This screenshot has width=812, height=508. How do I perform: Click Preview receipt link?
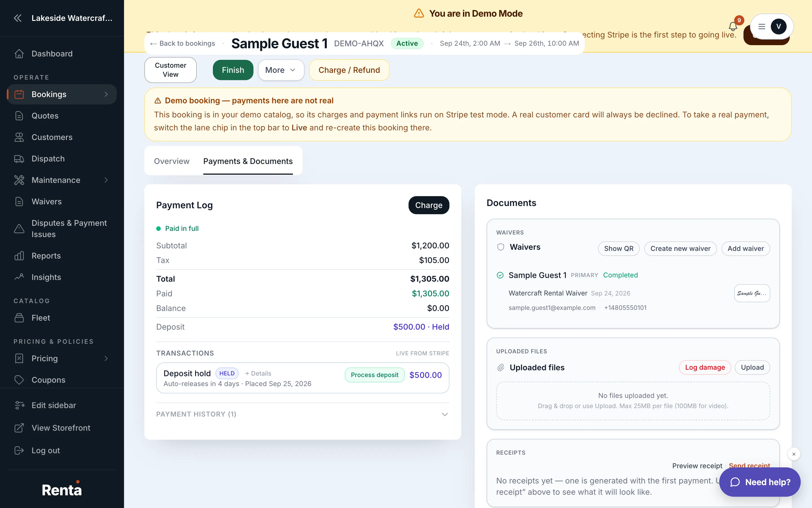click(697, 466)
